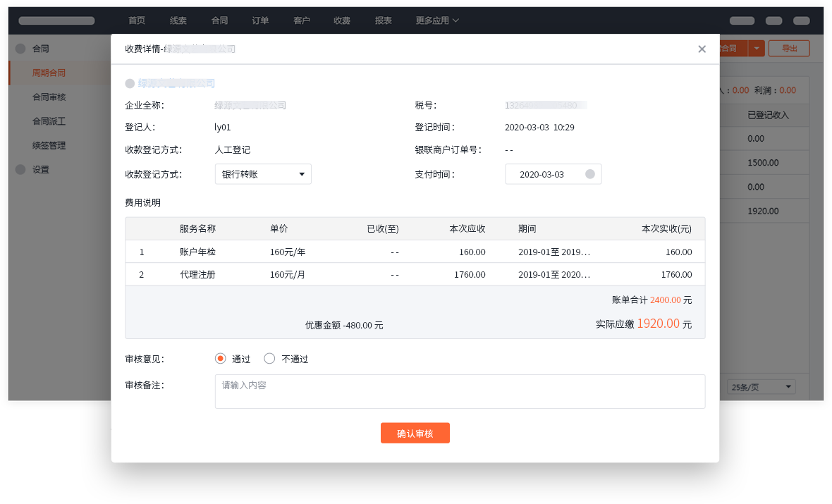Open the 银行转账 payment method dropdown
The image size is (832, 504).
(x=263, y=174)
